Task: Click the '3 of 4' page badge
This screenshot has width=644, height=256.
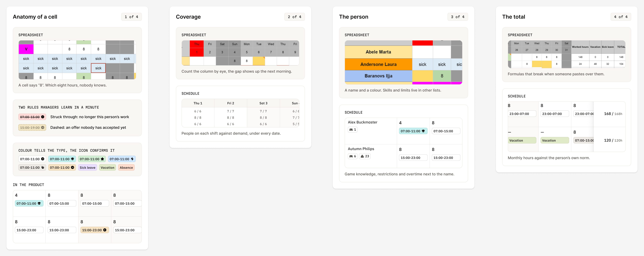Action: click(458, 17)
